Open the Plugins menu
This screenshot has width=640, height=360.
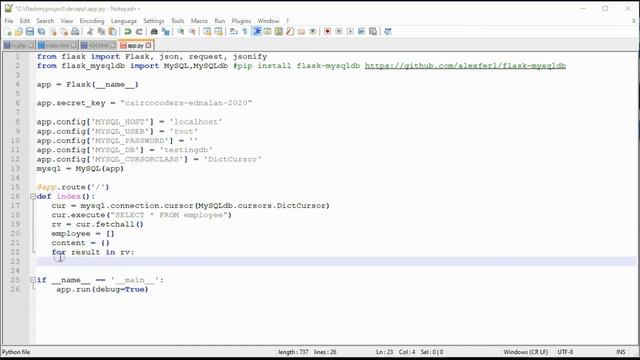click(x=241, y=21)
